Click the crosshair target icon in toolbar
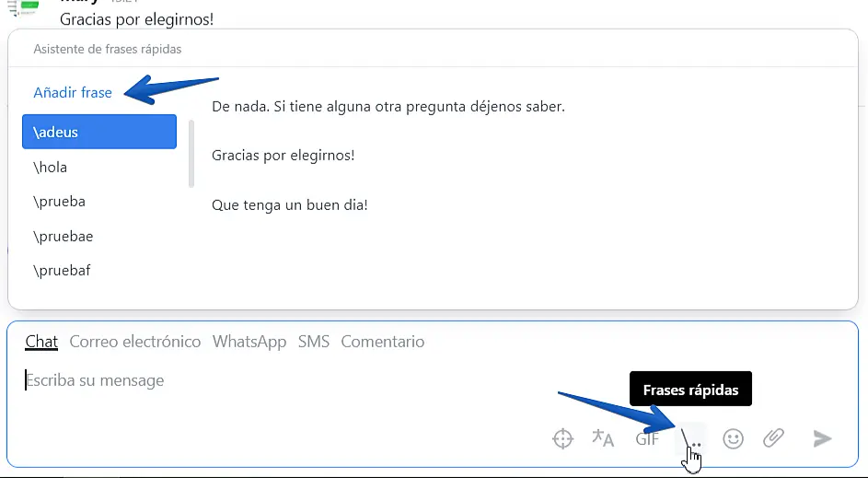 point(562,438)
